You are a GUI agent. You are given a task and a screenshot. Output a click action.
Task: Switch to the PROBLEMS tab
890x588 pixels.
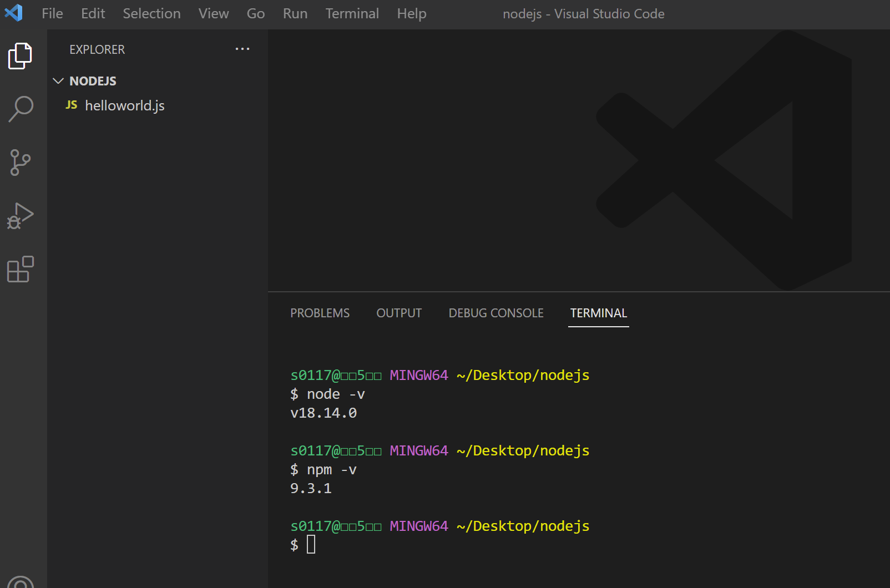pos(320,313)
